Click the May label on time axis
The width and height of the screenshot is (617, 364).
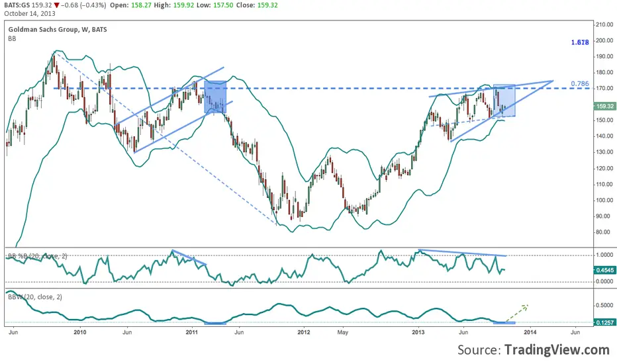point(343,332)
